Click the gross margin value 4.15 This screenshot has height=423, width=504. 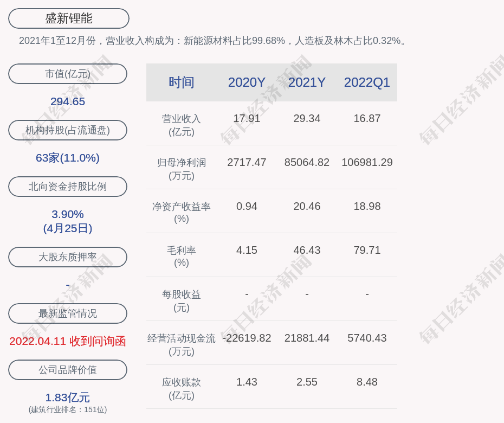247,250
